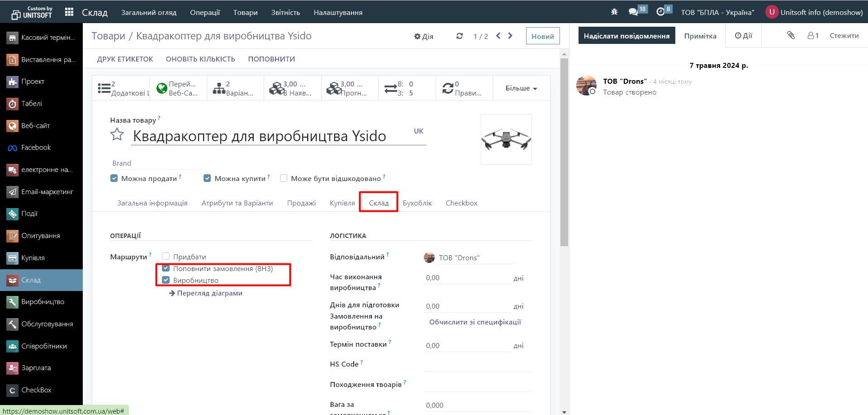Click ДРУК ЕТИКЕТОК button
This screenshot has width=868, height=415.
click(125, 59)
